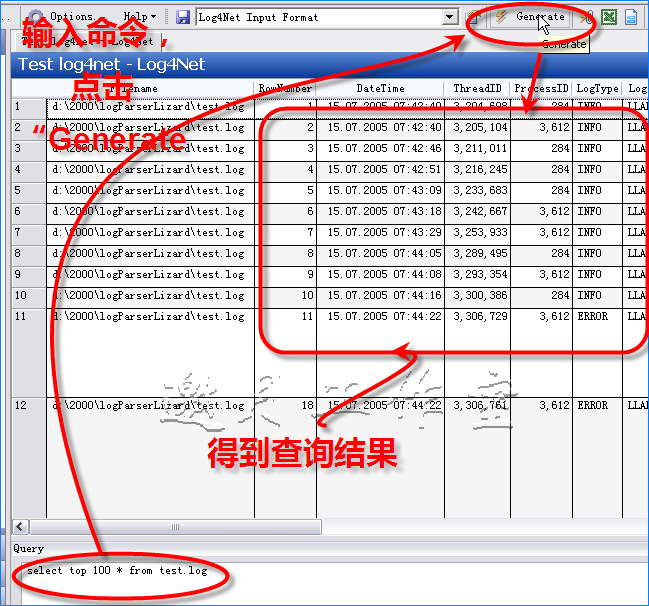Viewport: 649px width, 606px height.
Task: Click ThreadID cell 3,216,245
Action: 478,170
